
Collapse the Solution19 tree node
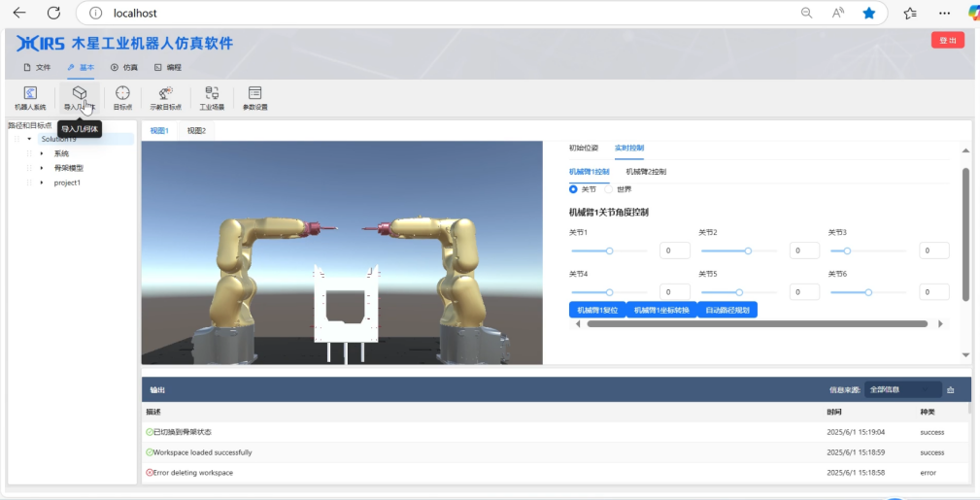pyautogui.click(x=29, y=139)
